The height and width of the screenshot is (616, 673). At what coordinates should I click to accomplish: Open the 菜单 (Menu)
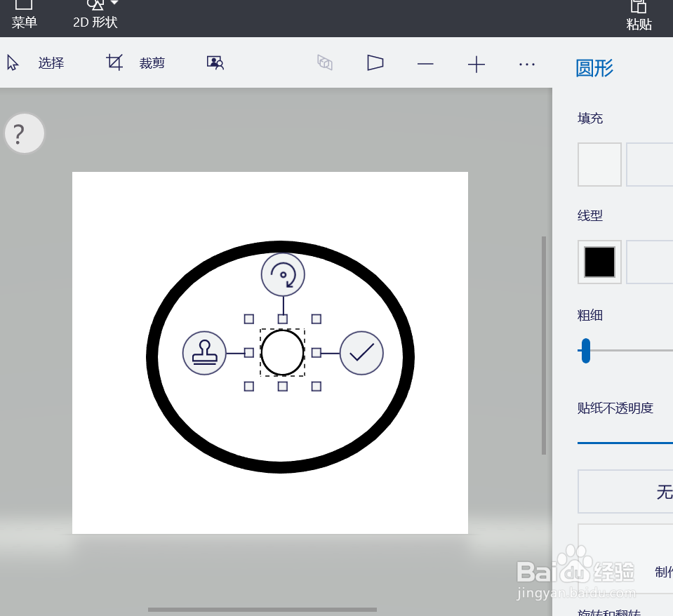pyautogui.click(x=23, y=14)
